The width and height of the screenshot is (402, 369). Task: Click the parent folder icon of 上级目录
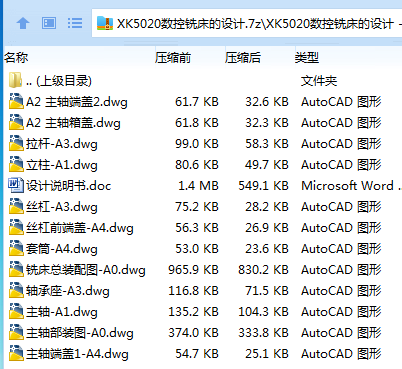(x=15, y=81)
